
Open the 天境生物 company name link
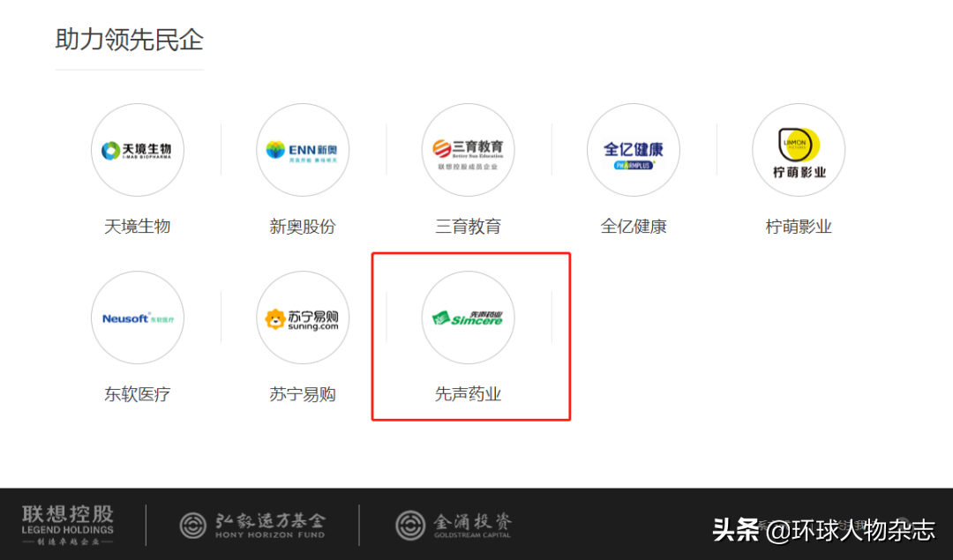pyautogui.click(x=138, y=227)
